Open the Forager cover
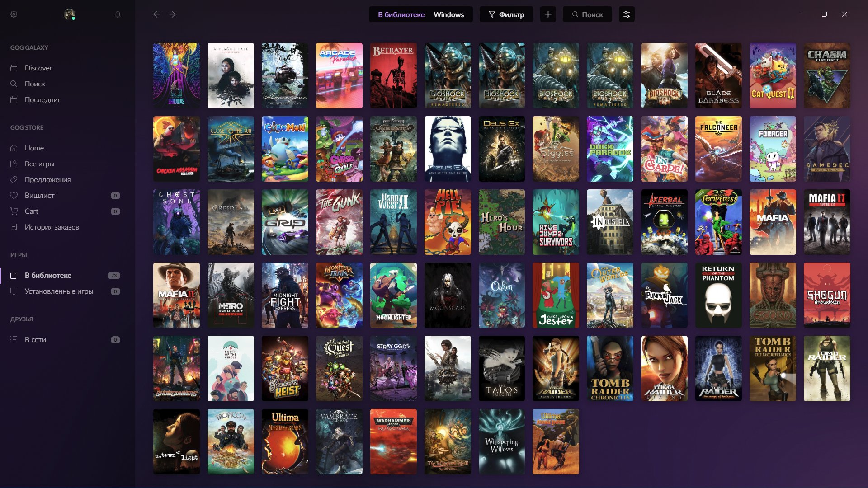The image size is (868, 488). (773, 149)
